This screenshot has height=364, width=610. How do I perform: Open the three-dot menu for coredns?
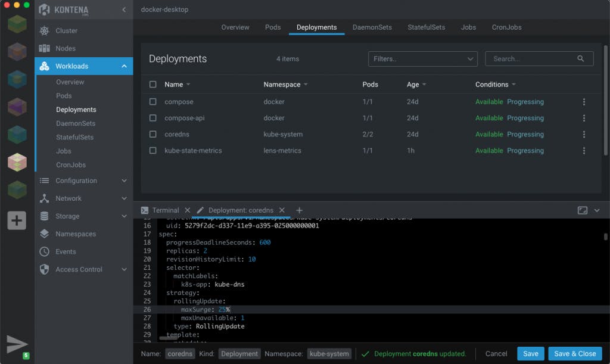pyautogui.click(x=584, y=135)
